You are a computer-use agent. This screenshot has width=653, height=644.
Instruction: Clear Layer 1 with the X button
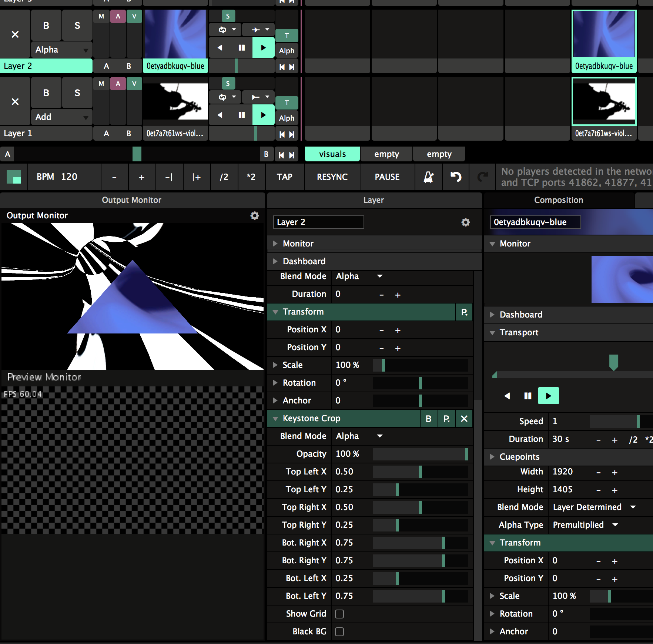15,102
